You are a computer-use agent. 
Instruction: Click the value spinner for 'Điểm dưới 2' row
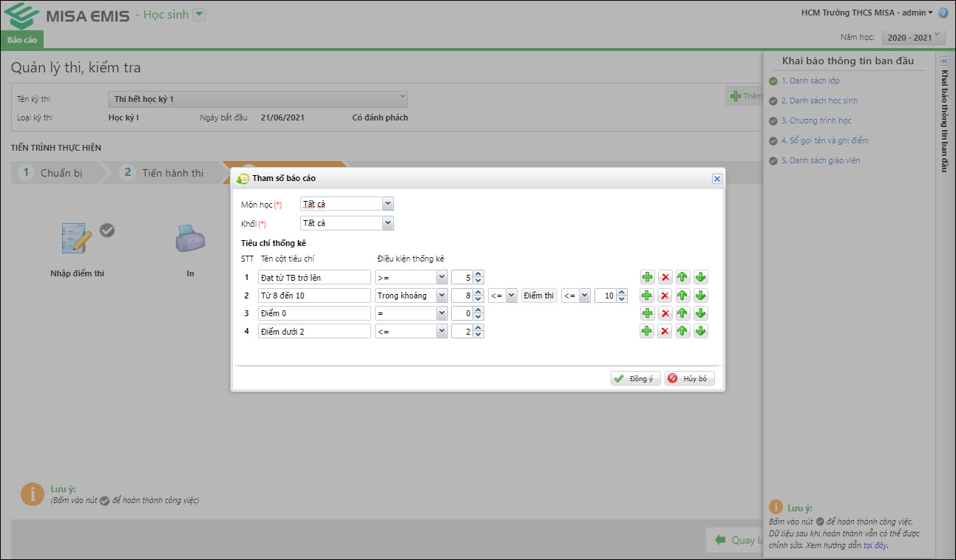pyautogui.click(x=467, y=332)
